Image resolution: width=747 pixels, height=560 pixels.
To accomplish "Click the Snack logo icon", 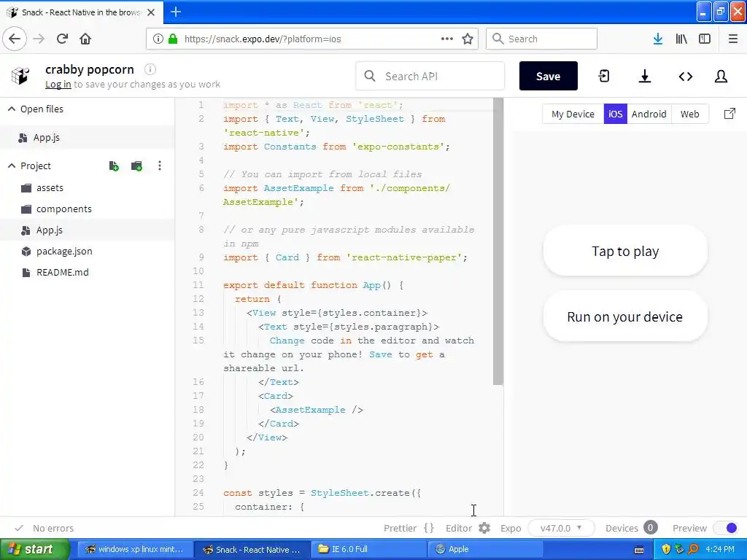I will click(x=20, y=76).
